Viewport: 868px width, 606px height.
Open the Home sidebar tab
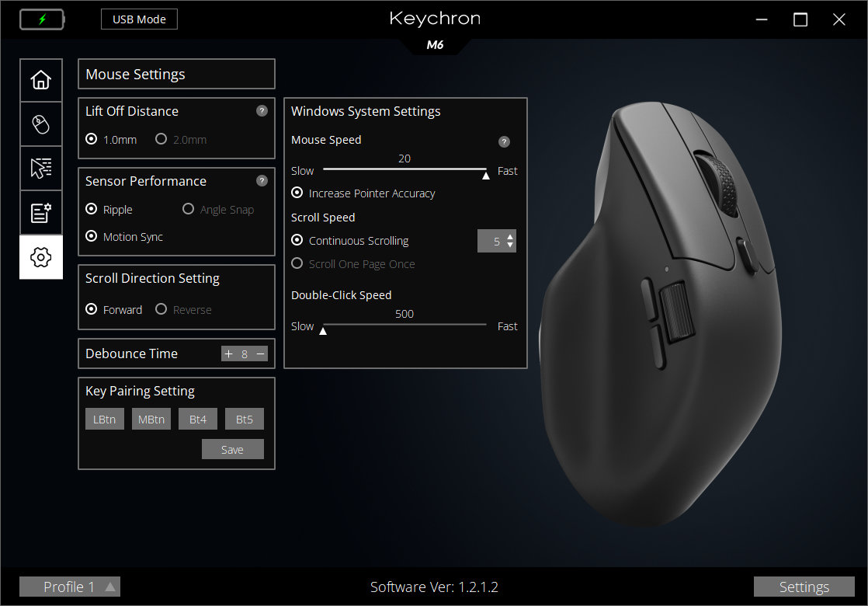pos(40,80)
